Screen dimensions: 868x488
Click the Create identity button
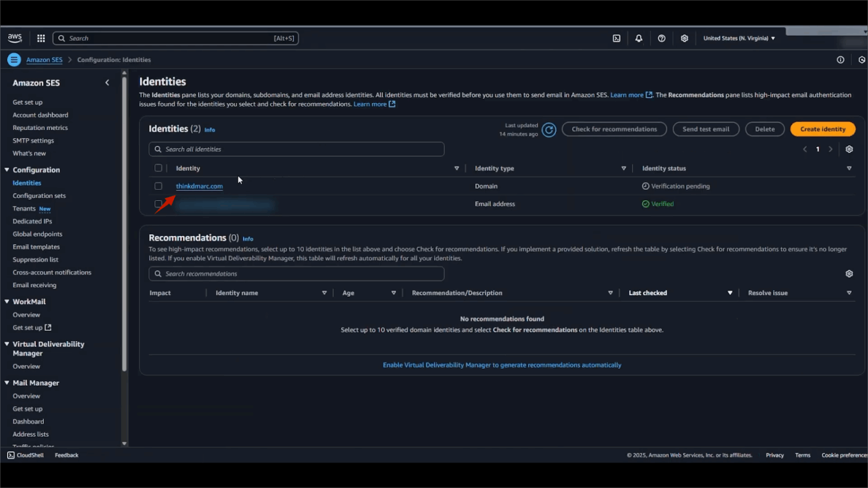pos(823,129)
